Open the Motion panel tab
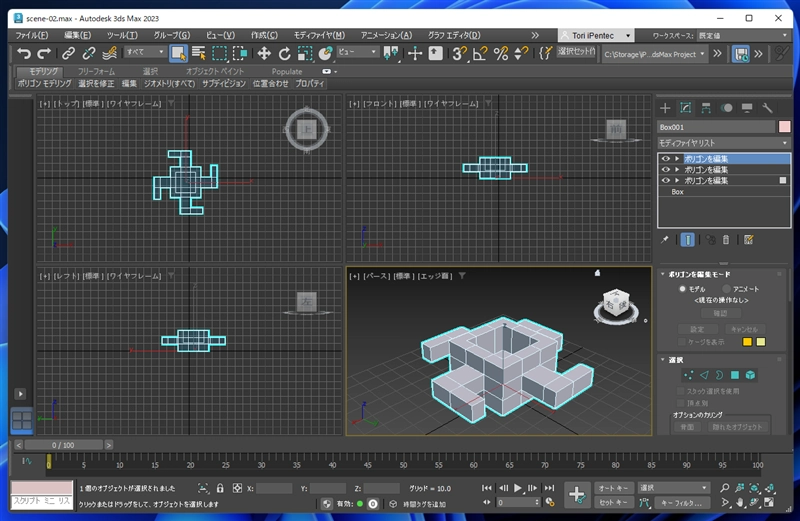800x521 pixels. pyautogui.click(x=727, y=108)
